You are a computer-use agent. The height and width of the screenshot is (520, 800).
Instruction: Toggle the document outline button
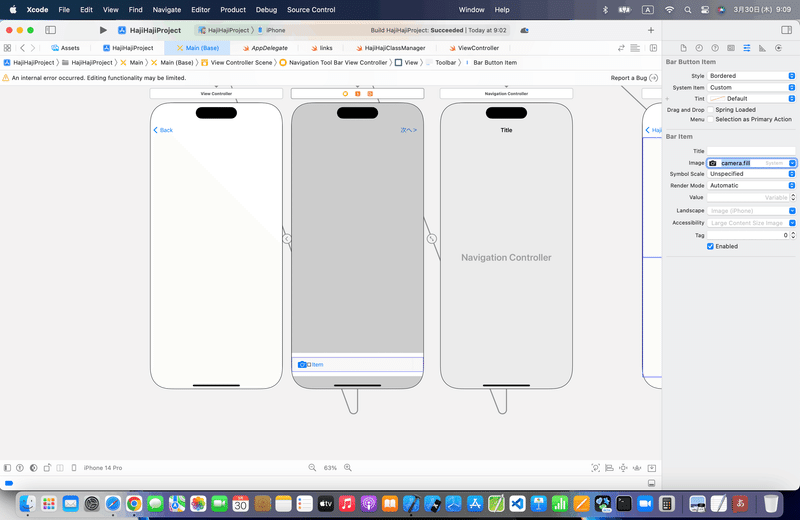coord(7,467)
